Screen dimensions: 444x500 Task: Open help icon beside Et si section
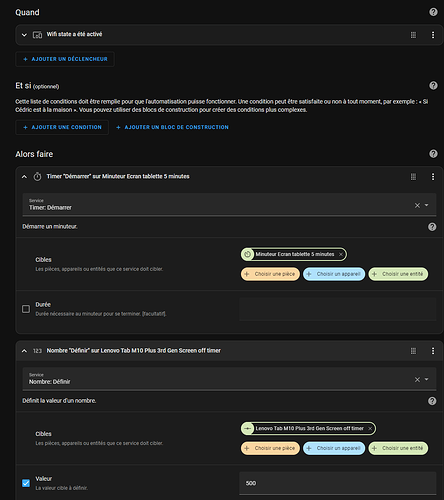pos(433,85)
